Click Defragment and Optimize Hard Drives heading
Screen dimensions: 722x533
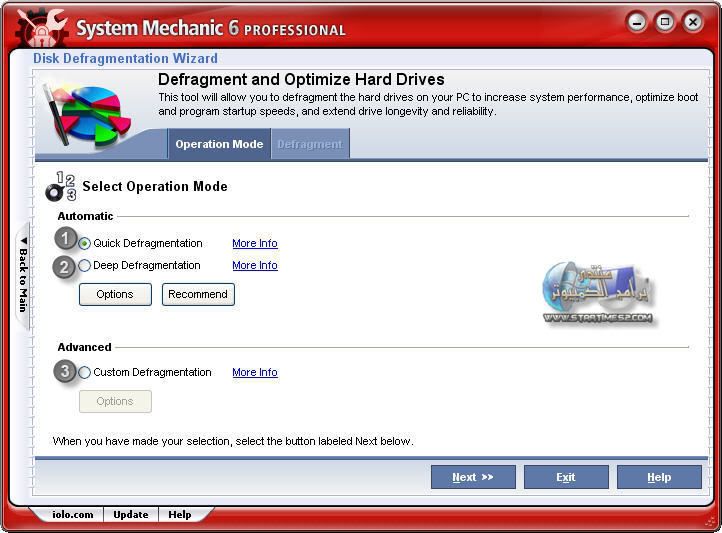[x=301, y=80]
